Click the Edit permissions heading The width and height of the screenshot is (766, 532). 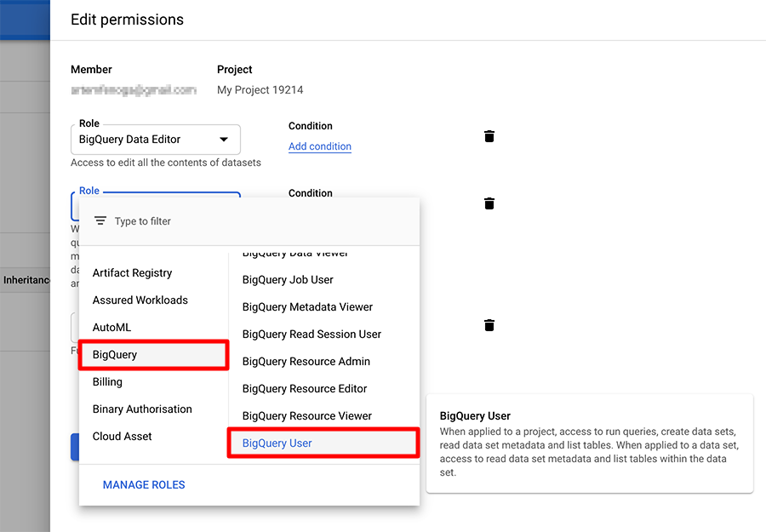click(x=127, y=20)
